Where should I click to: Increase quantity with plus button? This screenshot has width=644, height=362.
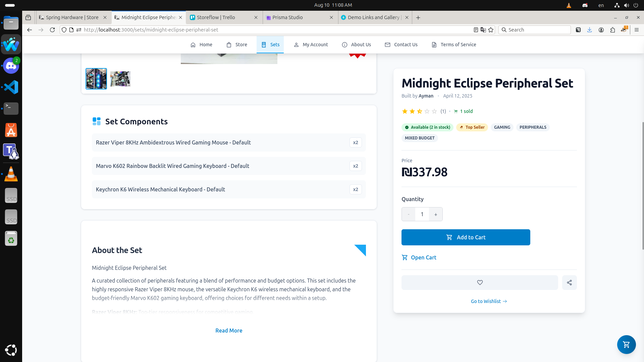436,214
